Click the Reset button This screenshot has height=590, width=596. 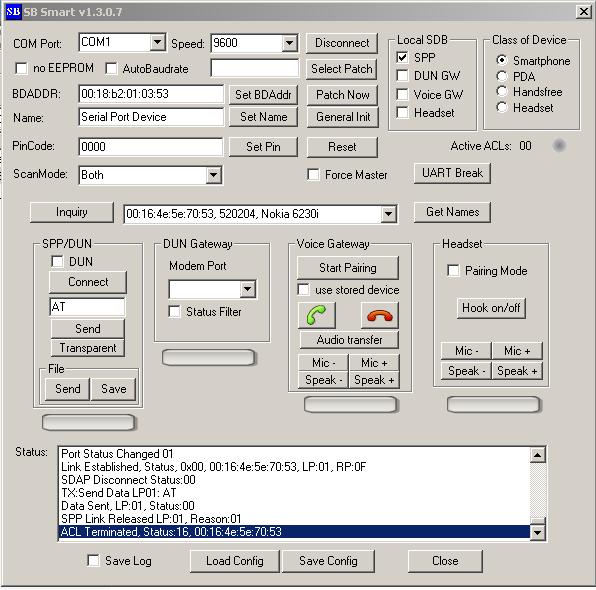pos(342,147)
